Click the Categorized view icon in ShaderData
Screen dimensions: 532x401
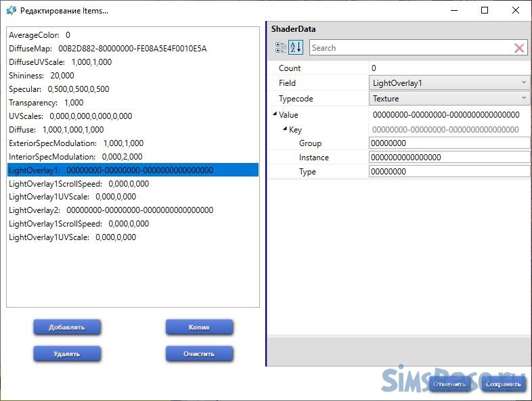[281, 48]
